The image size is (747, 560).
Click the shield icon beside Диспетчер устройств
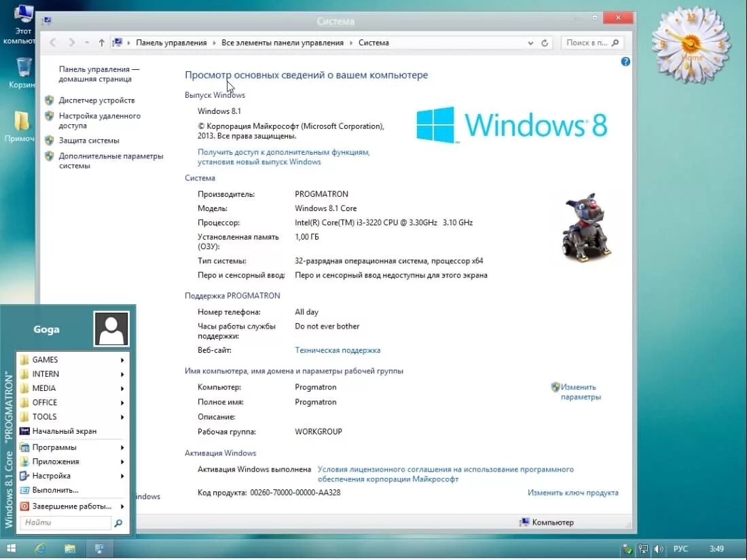click(x=49, y=100)
